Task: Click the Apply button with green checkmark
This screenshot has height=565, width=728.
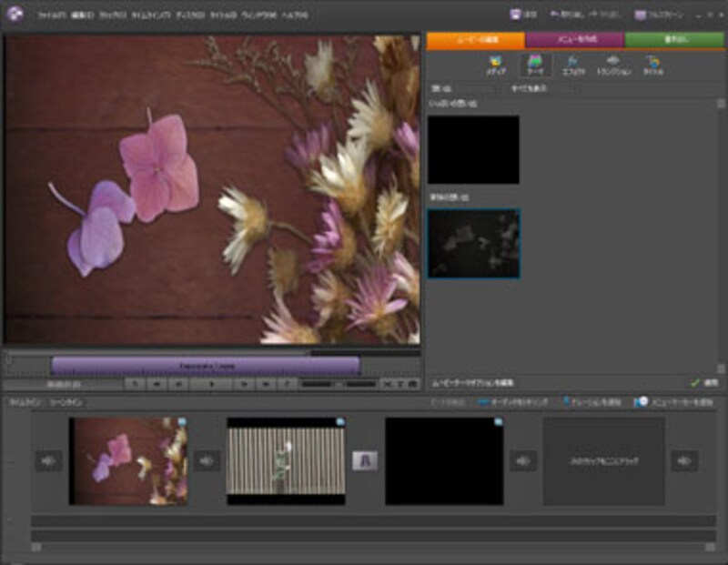Action: click(704, 383)
